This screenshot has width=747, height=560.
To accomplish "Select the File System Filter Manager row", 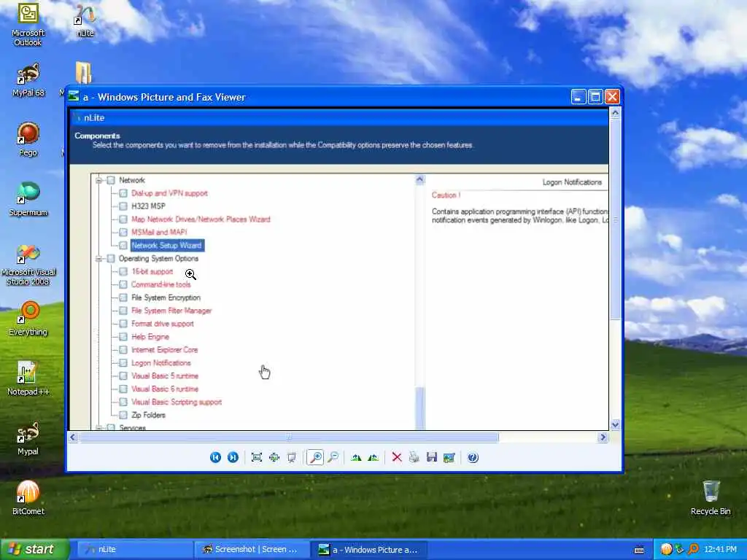I will click(171, 311).
